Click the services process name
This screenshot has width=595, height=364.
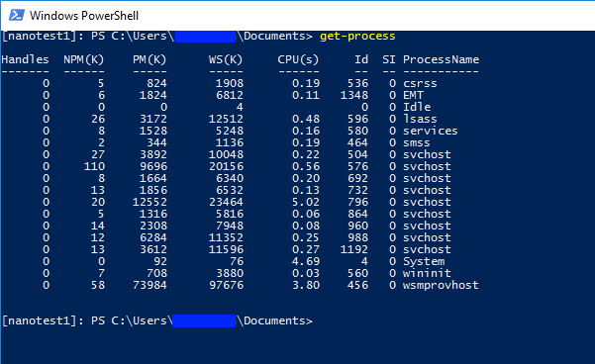point(430,131)
